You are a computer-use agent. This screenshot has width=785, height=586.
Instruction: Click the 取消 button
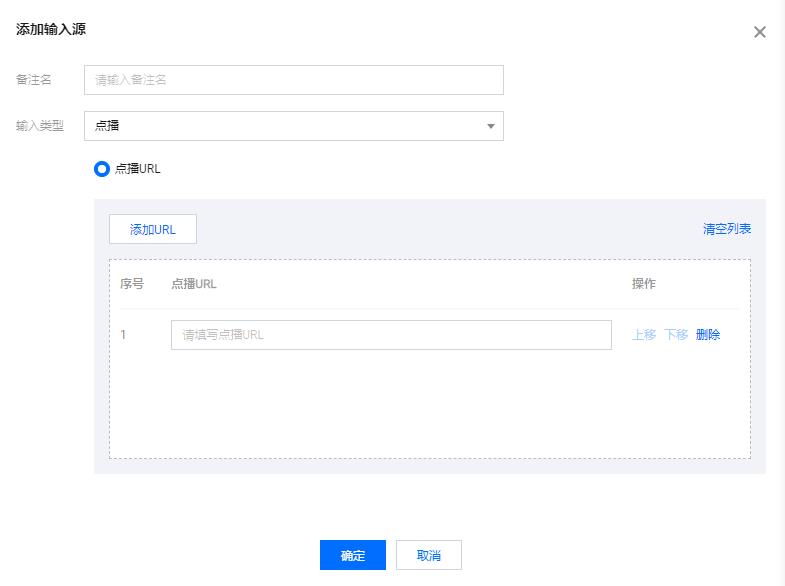coord(429,555)
